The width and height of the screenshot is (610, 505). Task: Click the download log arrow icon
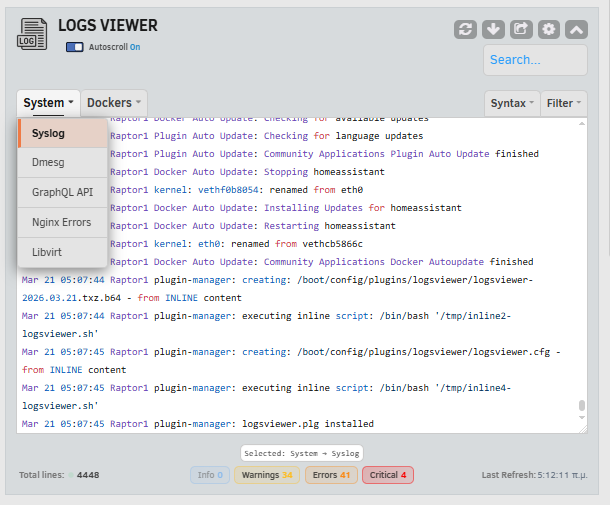(493, 30)
